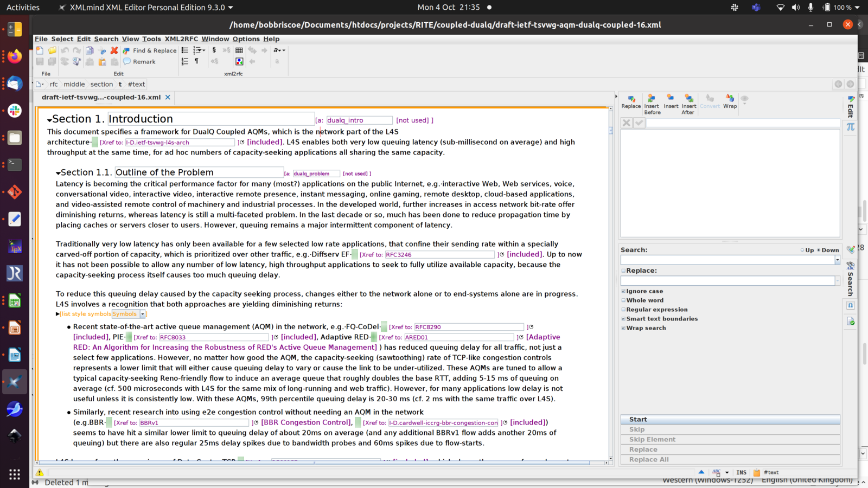This screenshot has width=868, height=488.
Task: Open the XML2RFC menu
Action: 181,39
